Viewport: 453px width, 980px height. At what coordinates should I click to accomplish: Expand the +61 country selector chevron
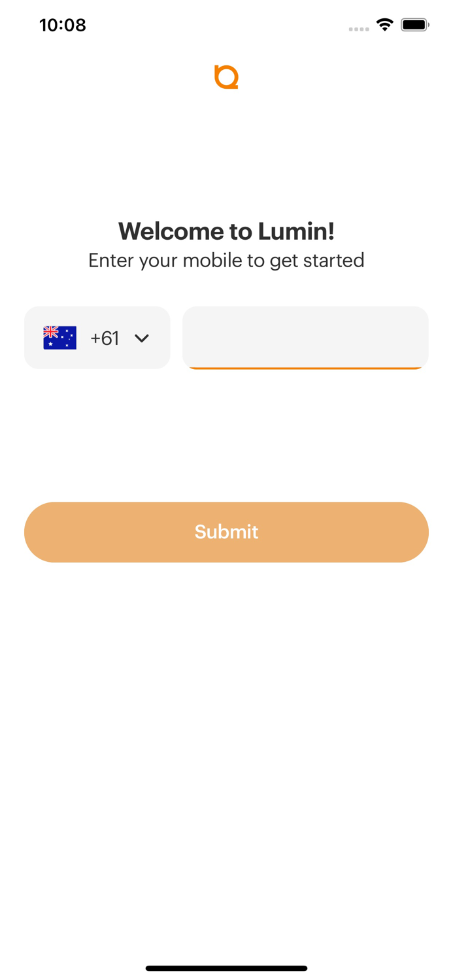[x=143, y=338]
